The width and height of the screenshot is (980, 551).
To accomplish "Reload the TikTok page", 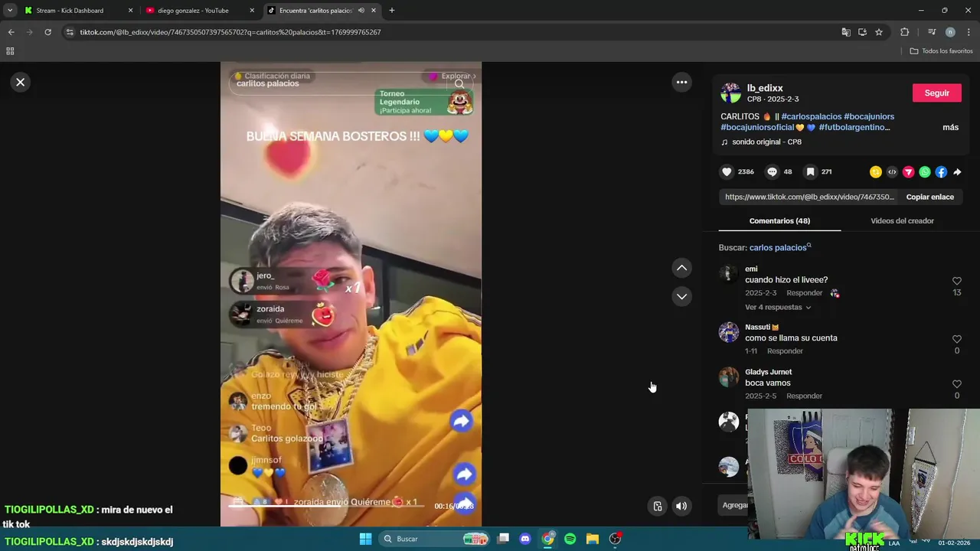I will coord(47,32).
